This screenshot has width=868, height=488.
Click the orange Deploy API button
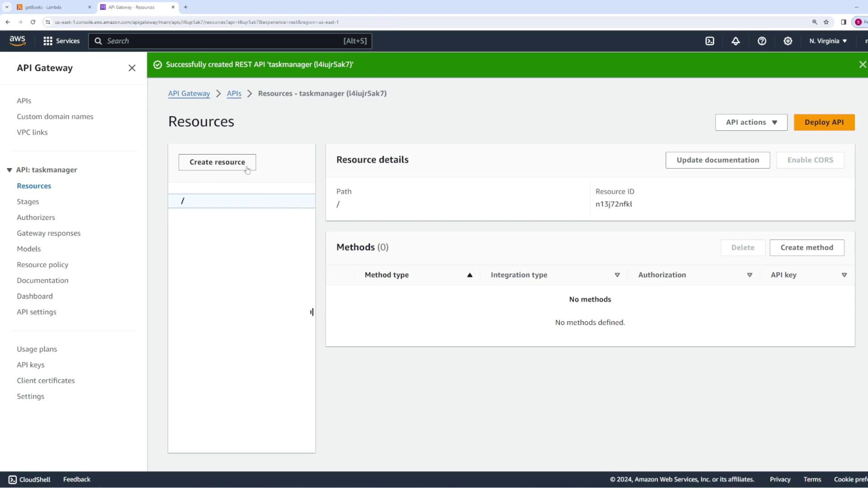[824, 122]
